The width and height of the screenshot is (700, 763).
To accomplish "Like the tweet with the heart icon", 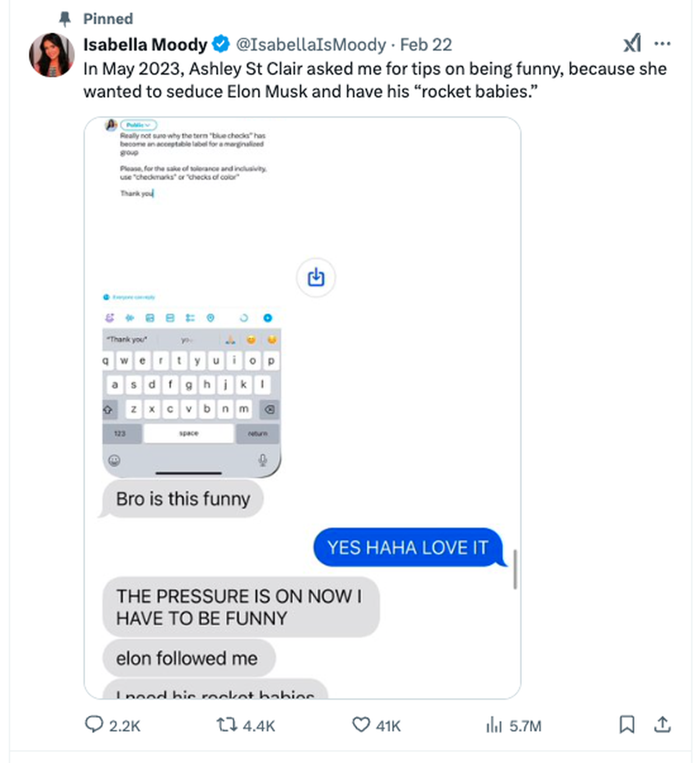I will [x=361, y=724].
